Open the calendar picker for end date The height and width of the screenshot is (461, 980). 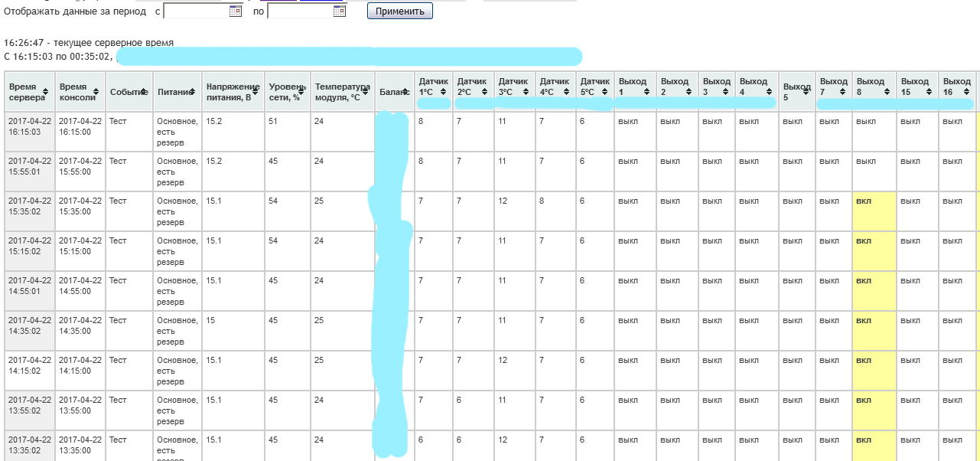(x=339, y=11)
